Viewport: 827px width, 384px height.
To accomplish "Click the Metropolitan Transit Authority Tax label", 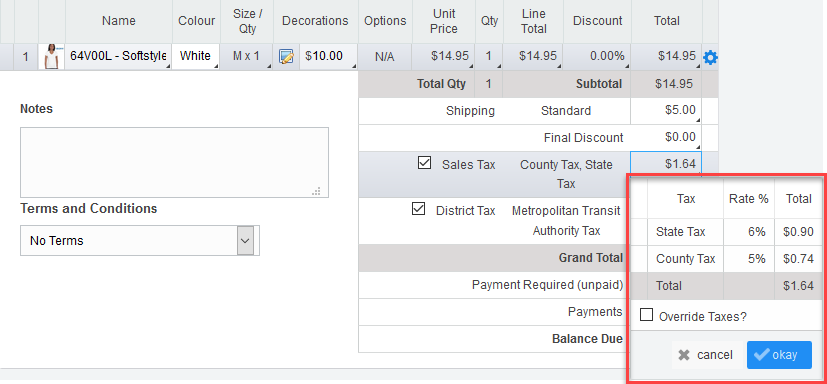I will click(x=566, y=220).
